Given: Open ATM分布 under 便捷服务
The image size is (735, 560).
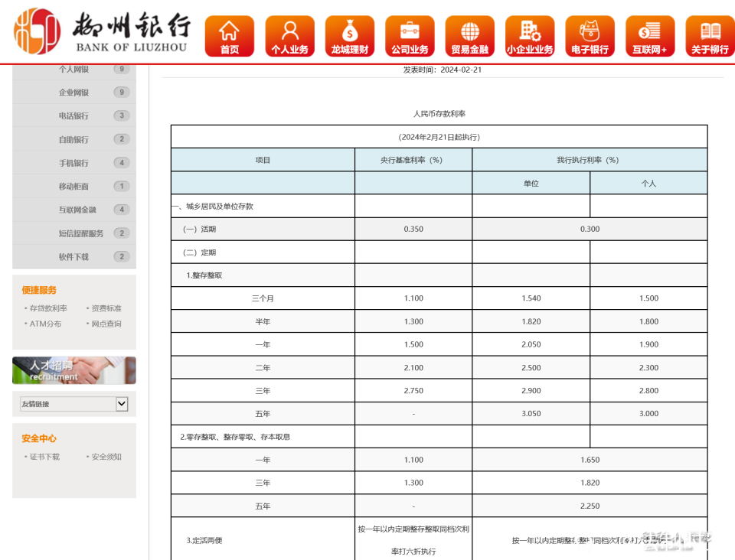Looking at the screenshot, I should 45,324.
